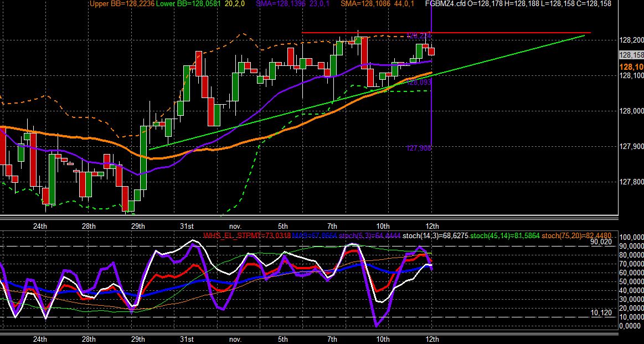This screenshot has height=344, width=644.
Task: Click the 70,0000 oscillator axis value
Action: coord(631,264)
